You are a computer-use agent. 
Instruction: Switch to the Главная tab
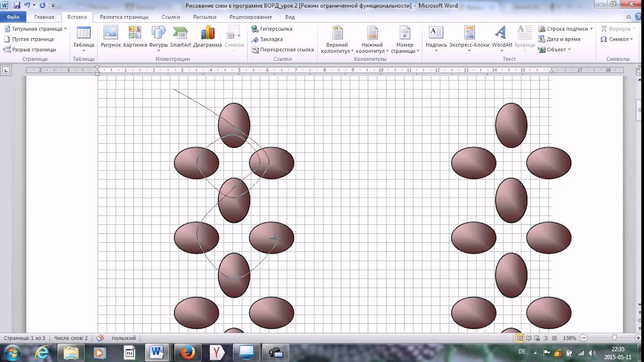[x=44, y=17]
